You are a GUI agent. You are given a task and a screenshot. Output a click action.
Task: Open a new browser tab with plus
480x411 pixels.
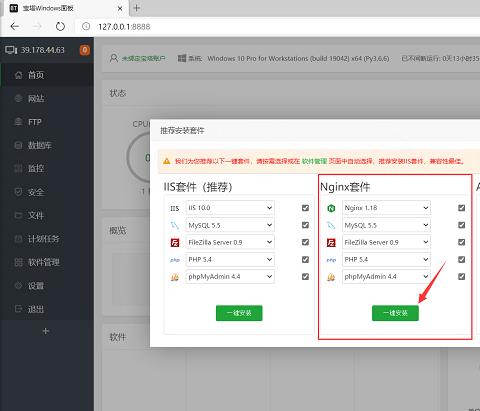(x=137, y=8)
